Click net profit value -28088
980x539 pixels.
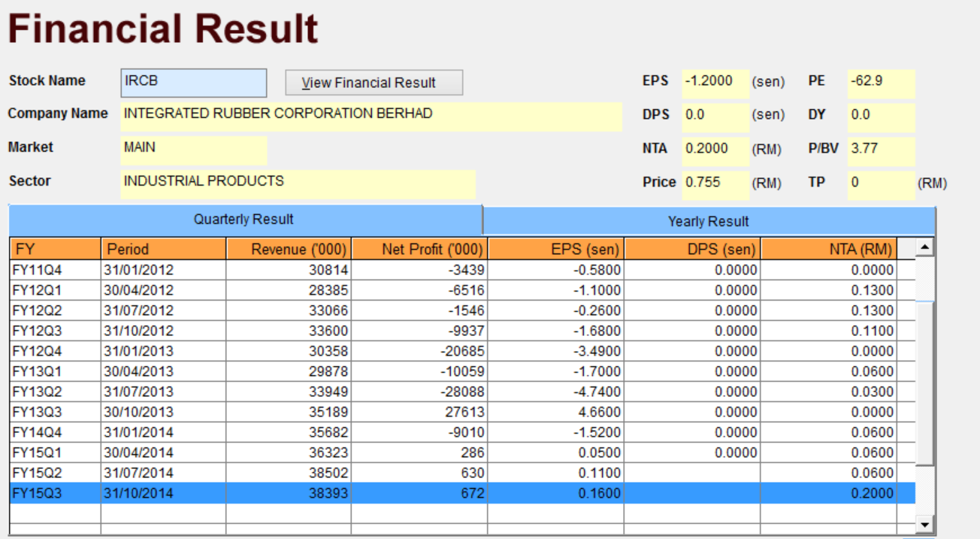(419, 392)
